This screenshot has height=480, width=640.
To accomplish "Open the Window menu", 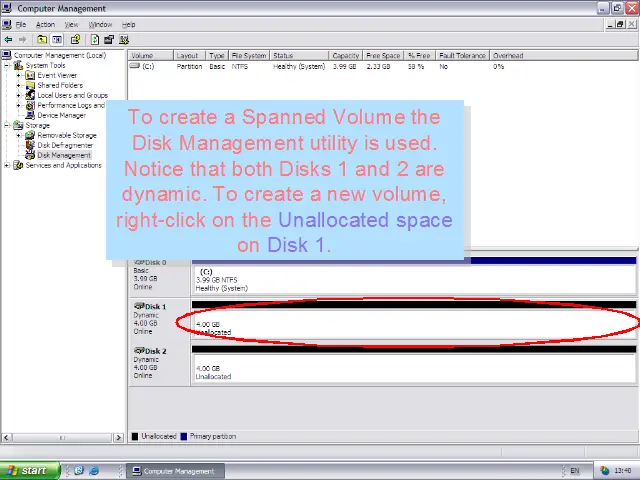I will 100,24.
